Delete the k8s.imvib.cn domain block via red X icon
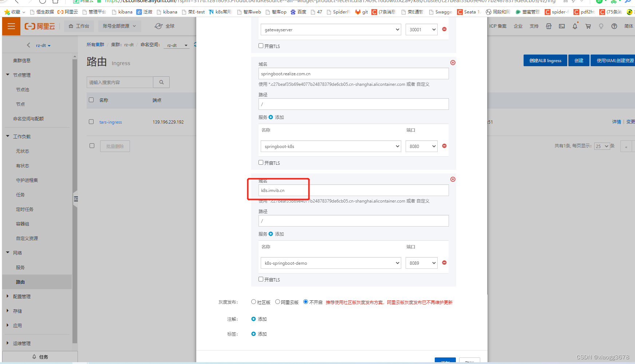 click(x=453, y=179)
